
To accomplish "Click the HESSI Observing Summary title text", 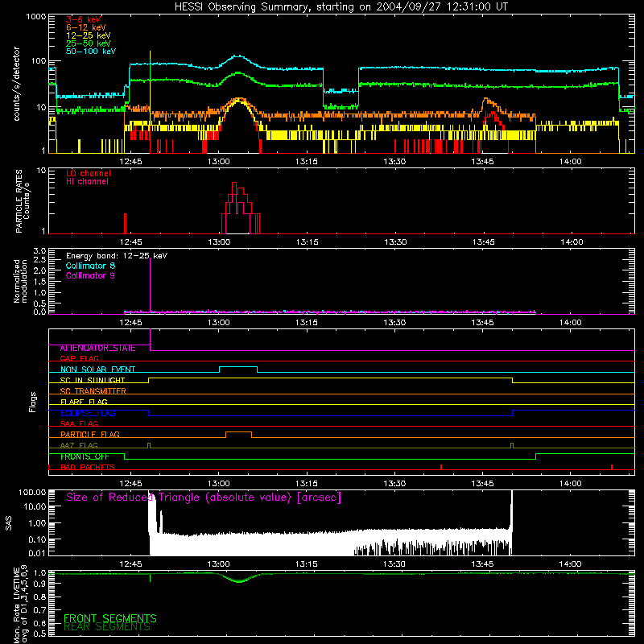I will point(341,7).
